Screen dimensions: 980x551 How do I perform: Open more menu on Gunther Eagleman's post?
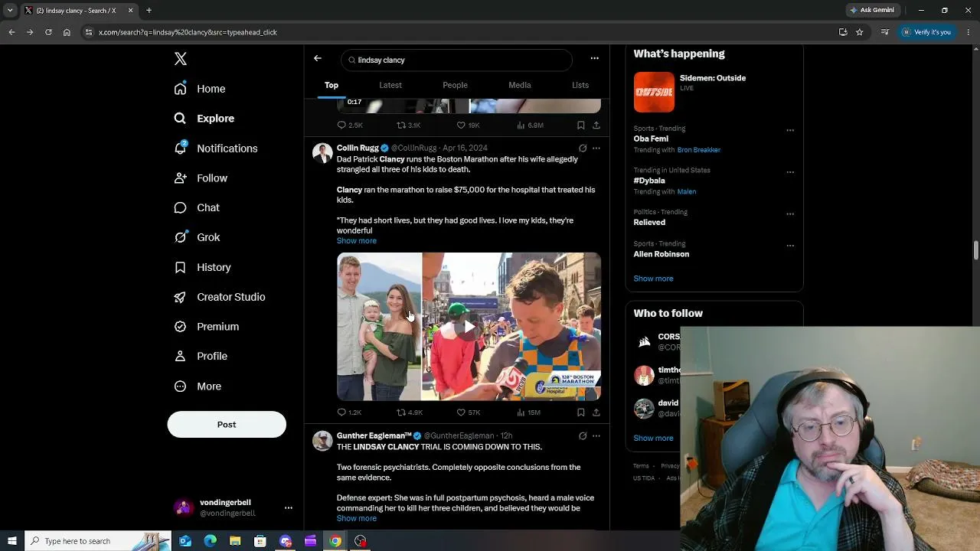click(x=596, y=435)
